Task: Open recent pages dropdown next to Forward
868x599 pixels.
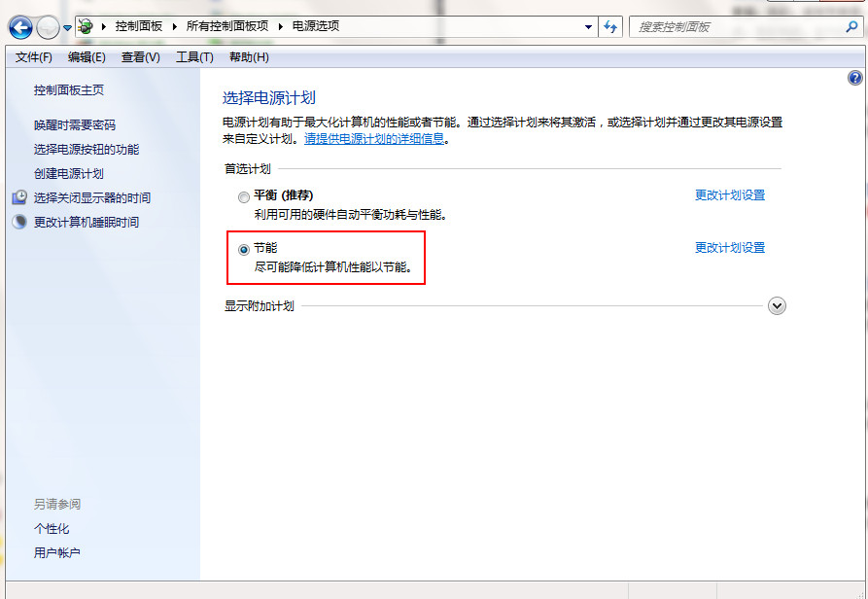Action: (67, 28)
